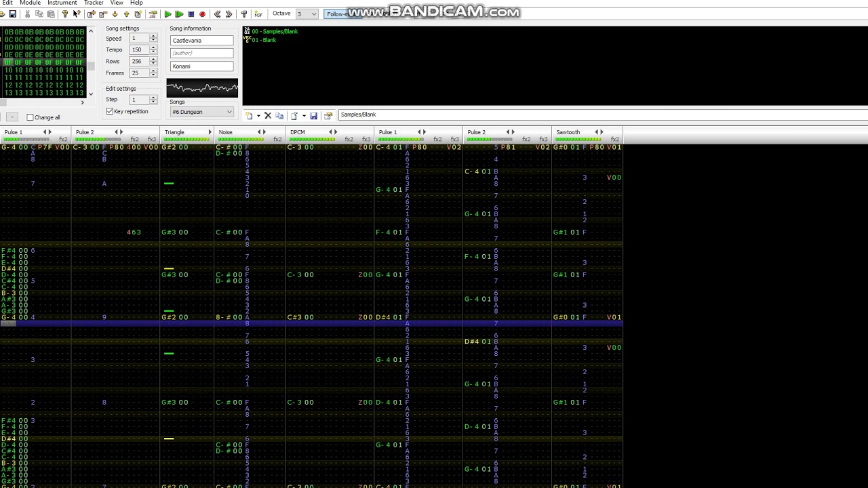The width and height of the screenshot is (868, 488).
Task: Open the View menu
Action: click(x=117, y=3)
